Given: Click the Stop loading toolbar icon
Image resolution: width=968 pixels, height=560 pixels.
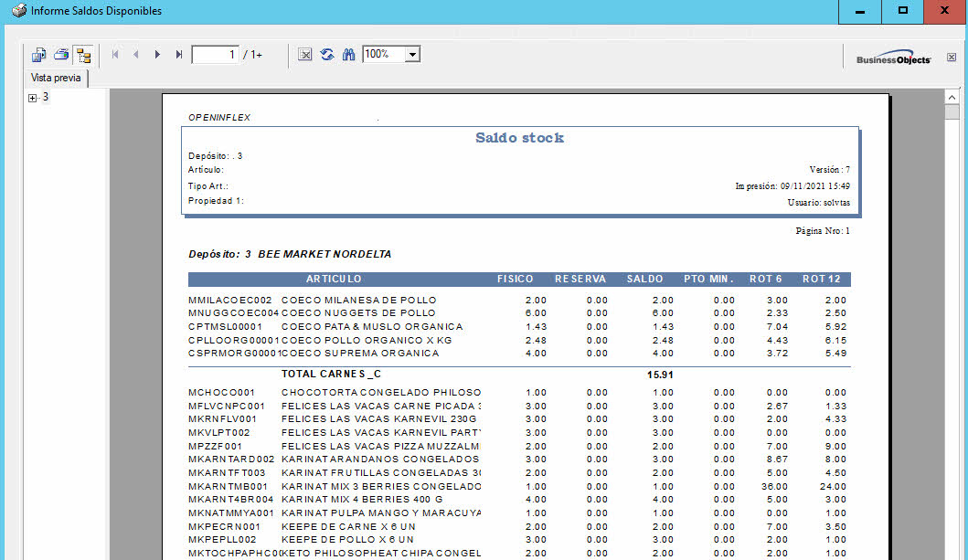Looking at the screenshot, I should (x=305, y=55).
